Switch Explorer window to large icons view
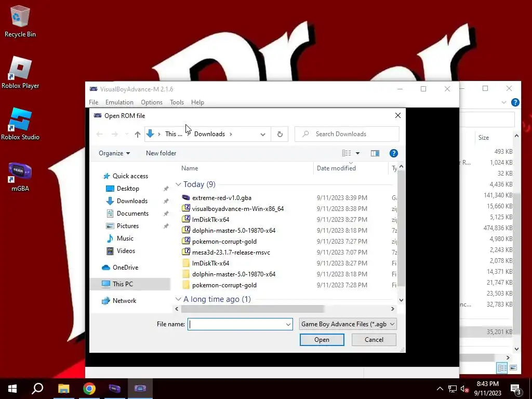Viewport: 532px width, 399px height. pos(513,368)
